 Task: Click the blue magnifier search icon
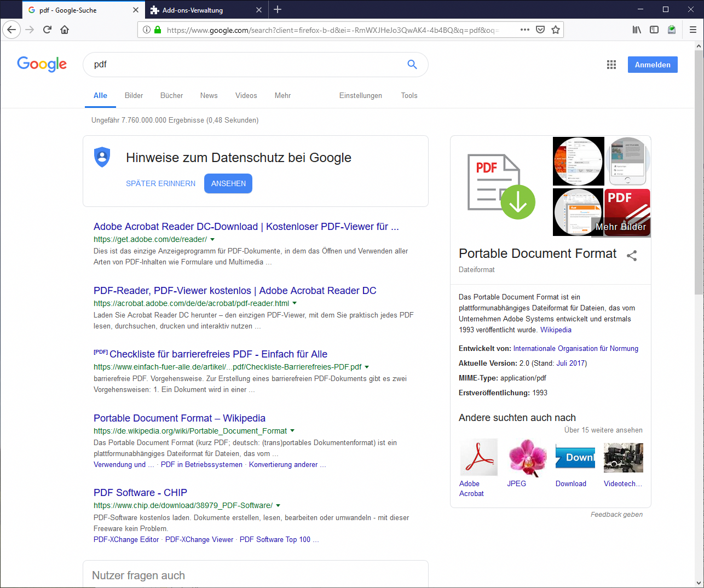point(412,65)
